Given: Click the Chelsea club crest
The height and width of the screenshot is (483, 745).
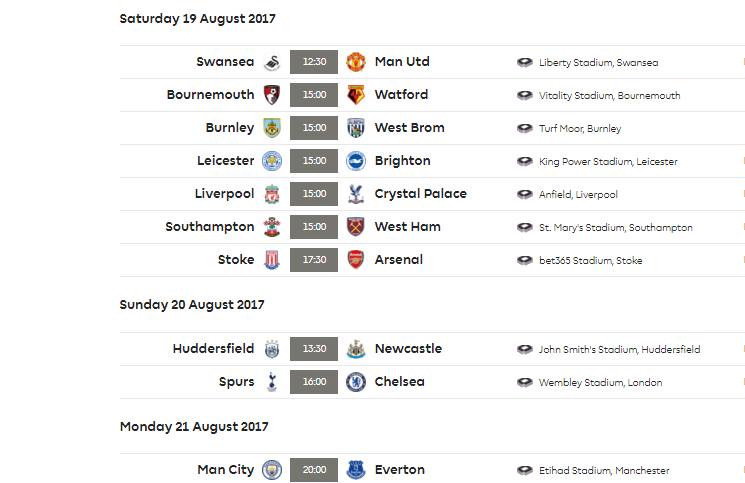Looking at the screenshot, I should pyautogui.click(x=355, y=382).
